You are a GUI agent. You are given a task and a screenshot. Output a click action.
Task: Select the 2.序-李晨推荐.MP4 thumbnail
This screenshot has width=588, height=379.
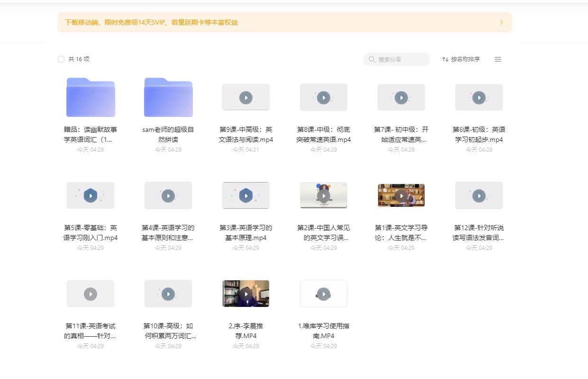pos(246,293)
